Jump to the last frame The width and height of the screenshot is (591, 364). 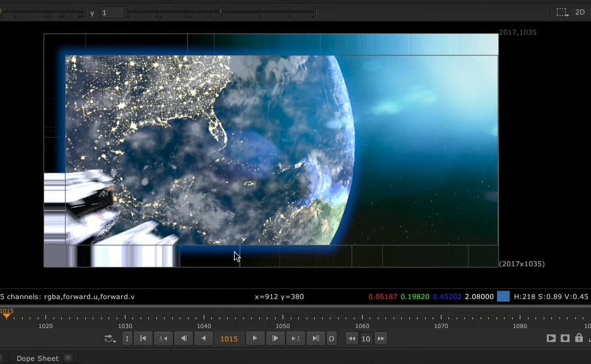tap(316, 338)
